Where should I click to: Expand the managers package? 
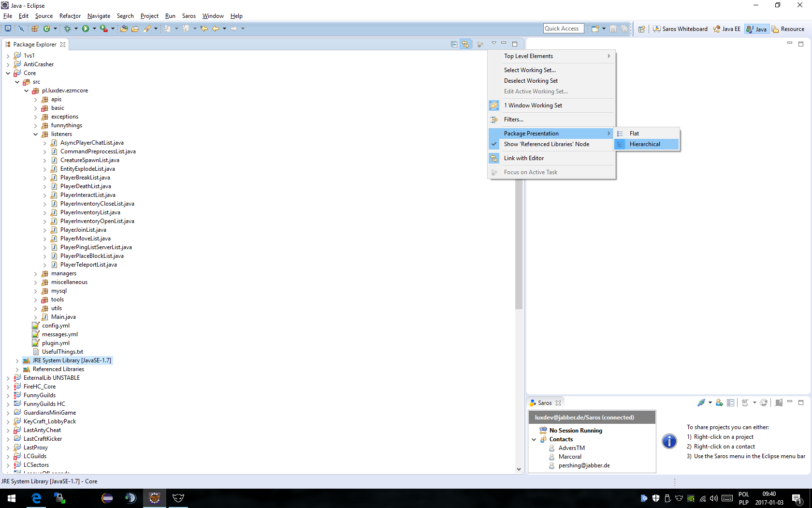click(36, 274)
